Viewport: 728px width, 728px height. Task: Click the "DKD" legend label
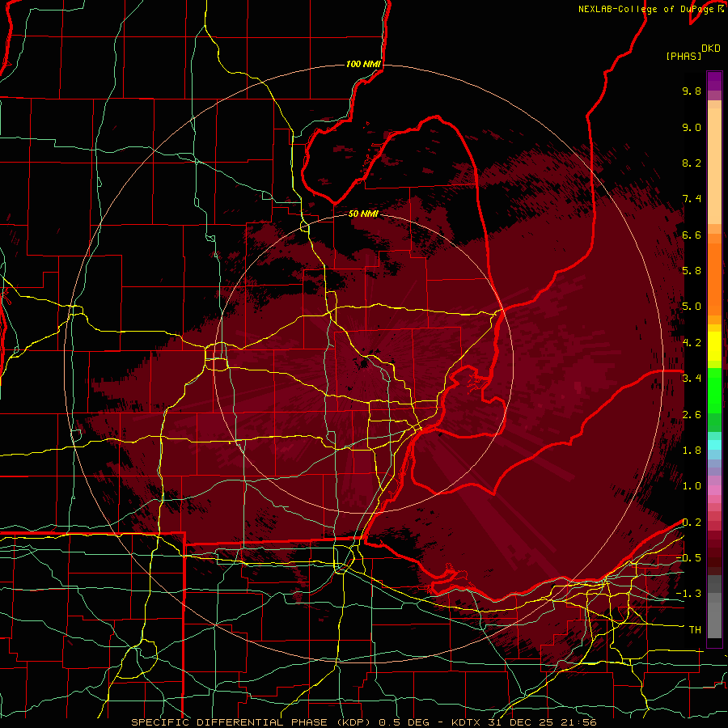(x=711, y=49)
